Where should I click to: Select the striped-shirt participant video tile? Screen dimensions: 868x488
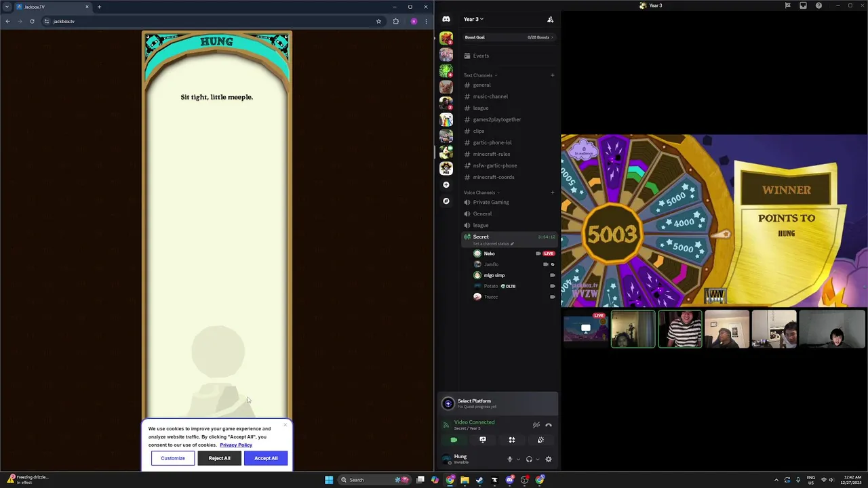point(680,329)
